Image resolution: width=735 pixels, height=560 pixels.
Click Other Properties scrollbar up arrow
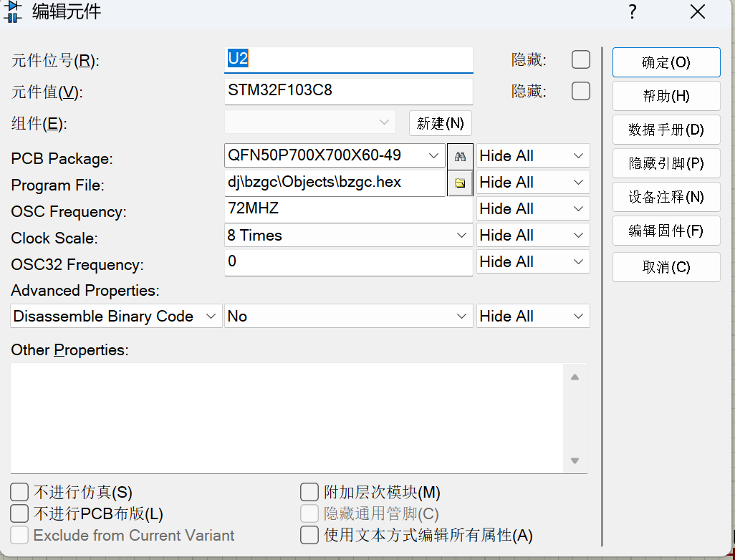point(575,377)
